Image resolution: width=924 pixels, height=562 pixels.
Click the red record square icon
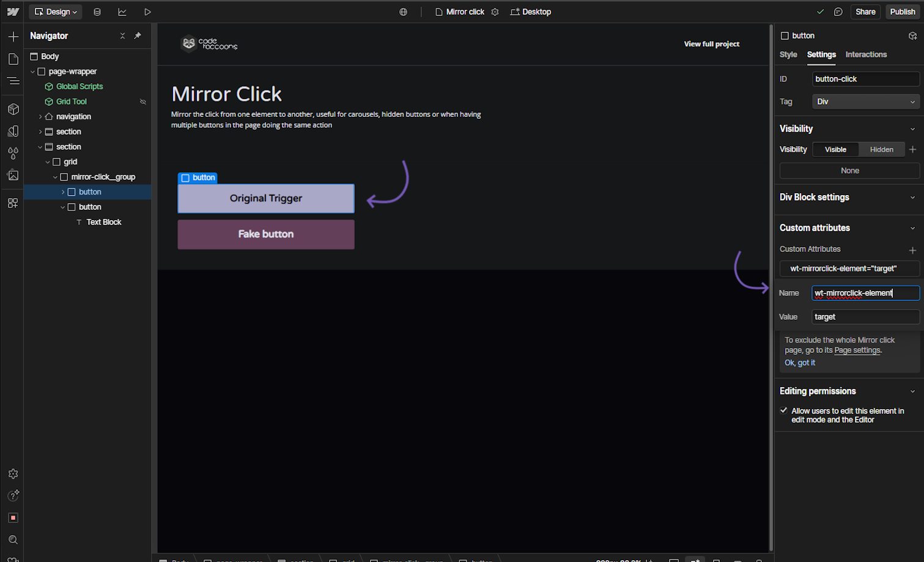point(13,517)
